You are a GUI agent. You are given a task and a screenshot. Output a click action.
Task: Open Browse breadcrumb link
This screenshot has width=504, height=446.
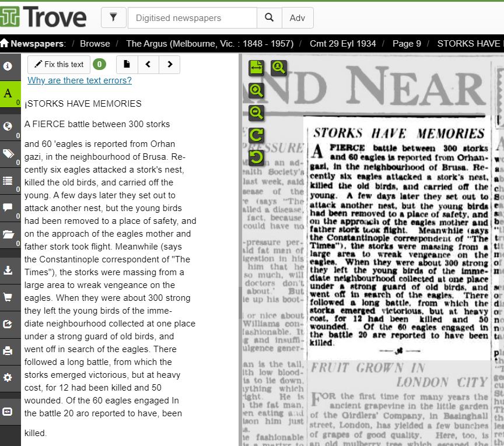(x=95, y=43)
